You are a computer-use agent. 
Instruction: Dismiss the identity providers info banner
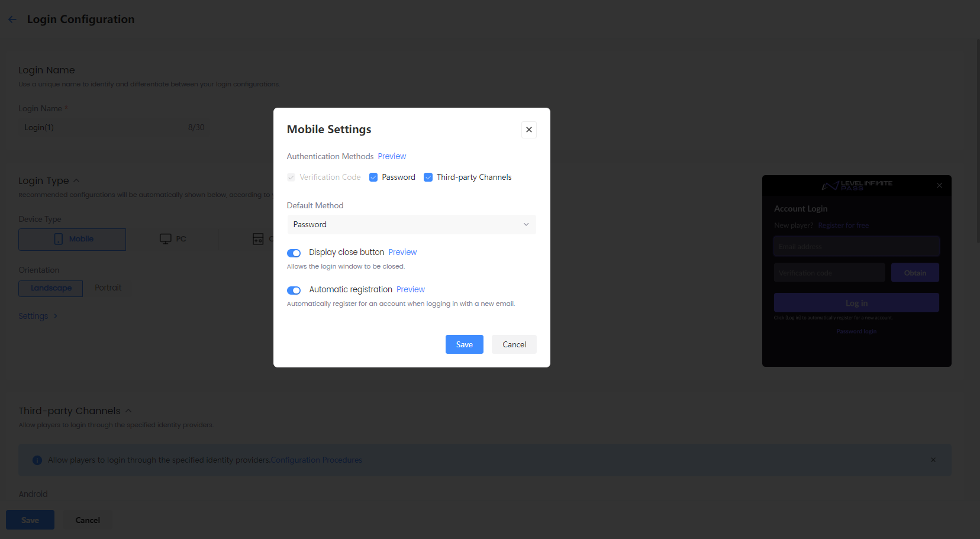coord(933,460)
